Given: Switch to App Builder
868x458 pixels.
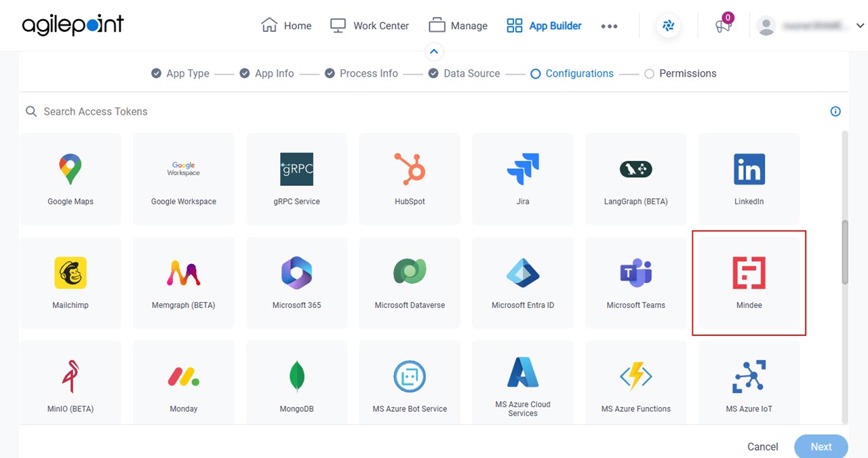Looking at the screenshot, I should point(544,26).
